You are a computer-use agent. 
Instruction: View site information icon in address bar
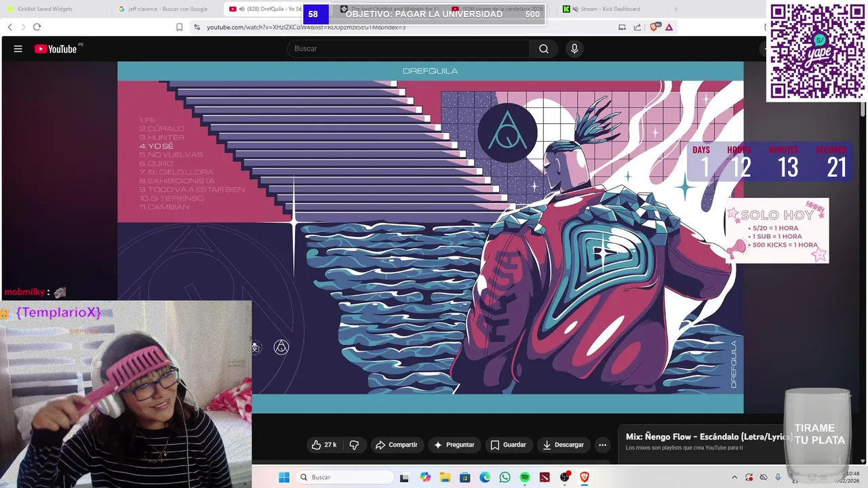tap(197, 27)
